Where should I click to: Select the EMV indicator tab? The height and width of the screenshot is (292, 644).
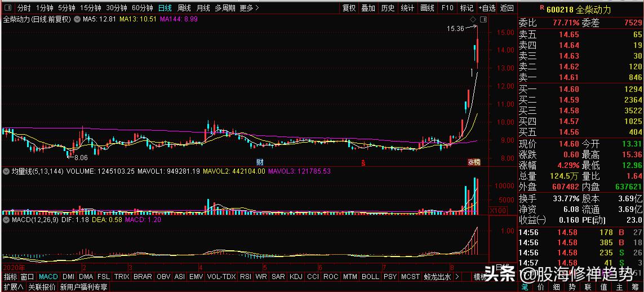tap(196, 277)
